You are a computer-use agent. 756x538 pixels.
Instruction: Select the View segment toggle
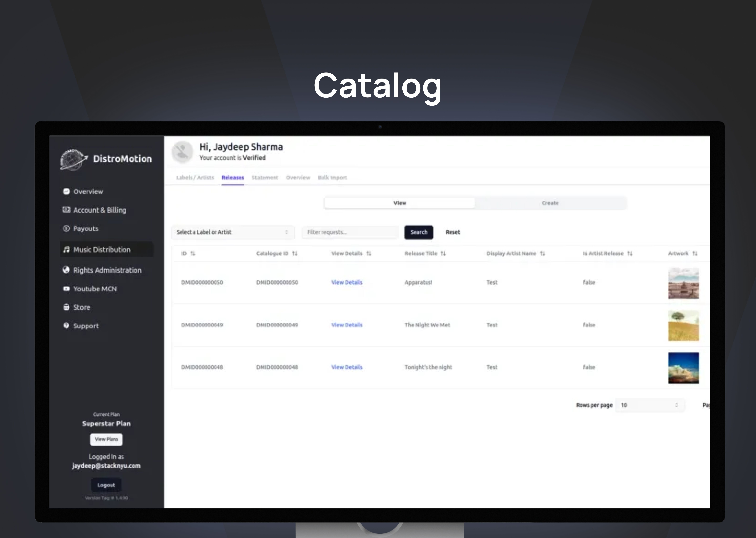pos(400,203)
